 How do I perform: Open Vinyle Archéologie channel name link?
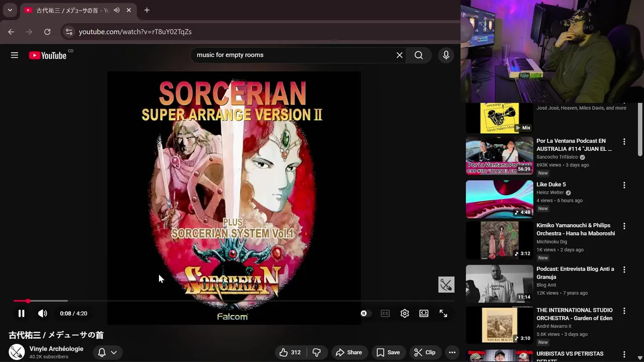[56, 349]
